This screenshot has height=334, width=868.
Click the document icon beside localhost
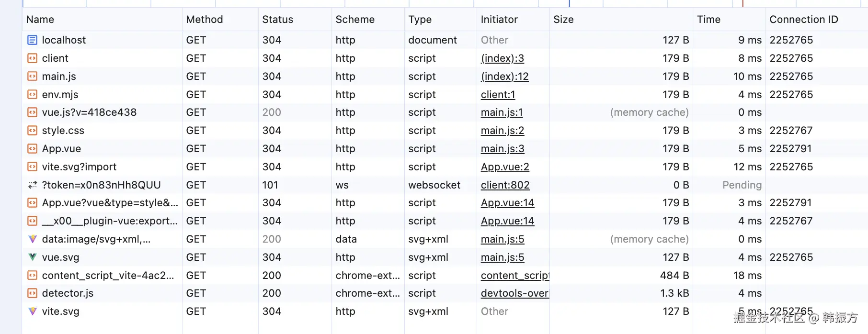pyautogui.click(x=32, y=40)
